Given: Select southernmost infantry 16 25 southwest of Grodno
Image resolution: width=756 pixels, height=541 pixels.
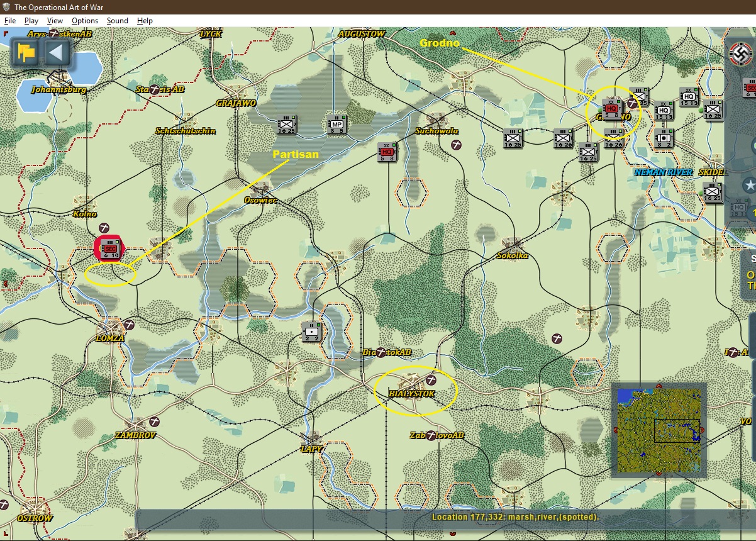Looking at the screenshot, I should 589,152.
